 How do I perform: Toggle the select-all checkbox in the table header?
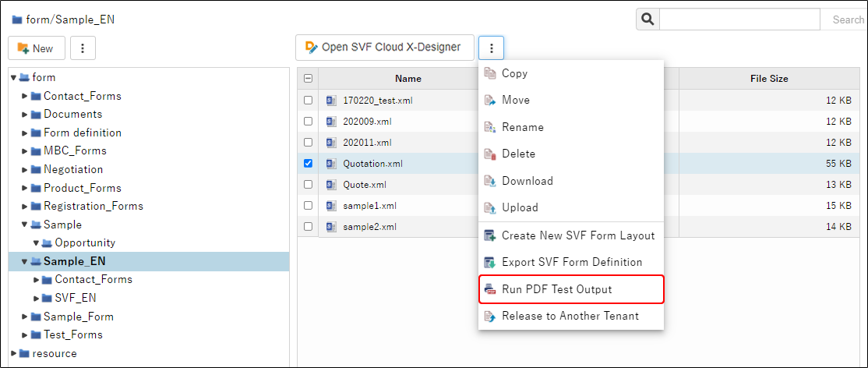click(x=309, y=79)
